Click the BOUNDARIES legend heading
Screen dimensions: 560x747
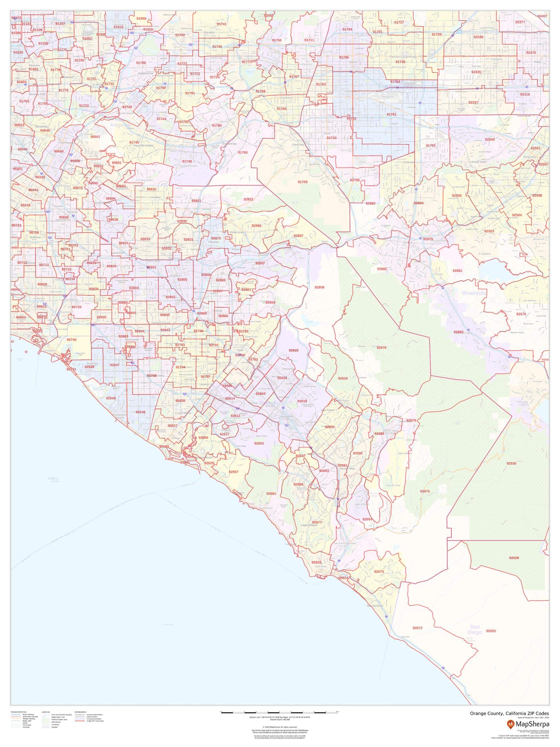coord(80,712)
